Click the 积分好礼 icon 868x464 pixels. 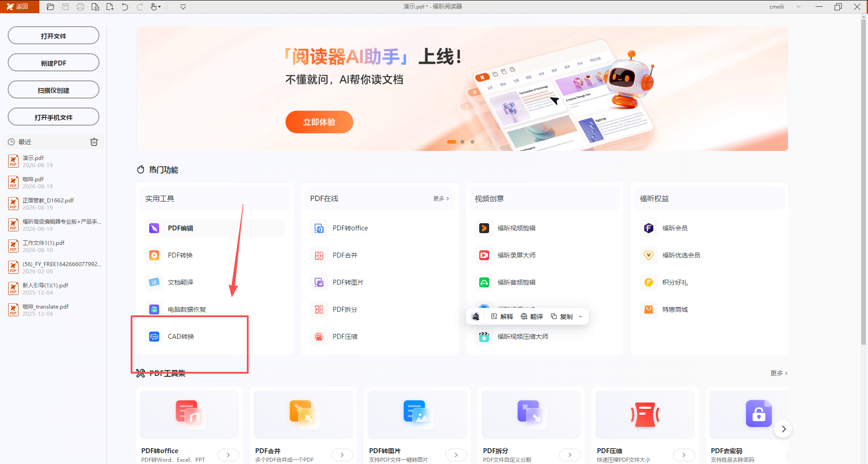(649, 282)
